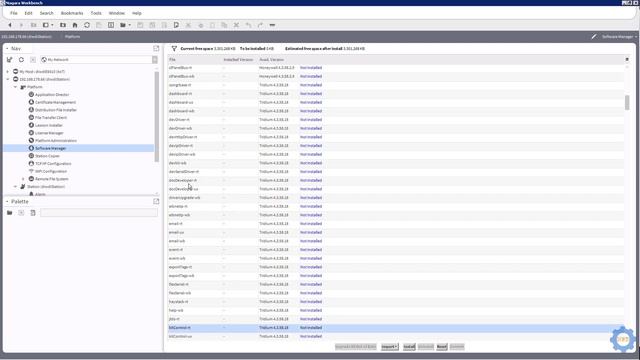
Task: Click the refresh icon in the Nav panel
Action: click(21, 60)
